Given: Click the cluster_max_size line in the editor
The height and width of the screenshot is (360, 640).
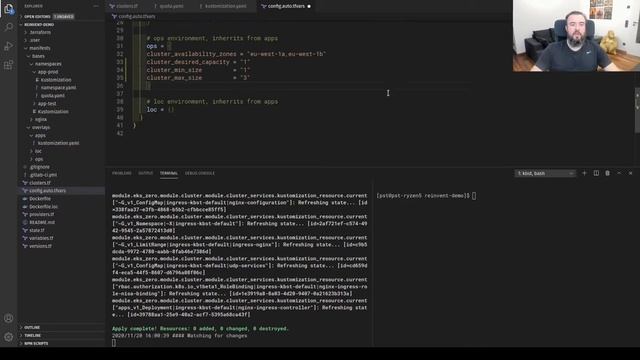Looking at the screenshot, I should tap(198, 78).
